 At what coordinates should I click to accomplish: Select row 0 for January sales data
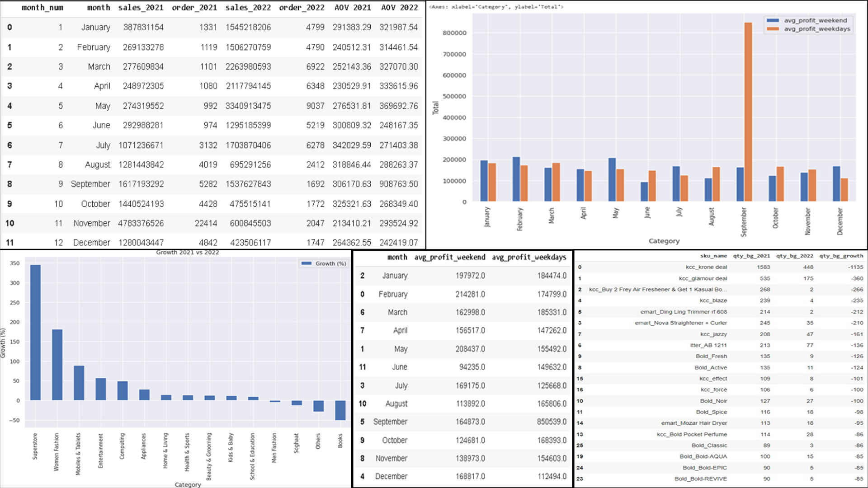(10, 28)
